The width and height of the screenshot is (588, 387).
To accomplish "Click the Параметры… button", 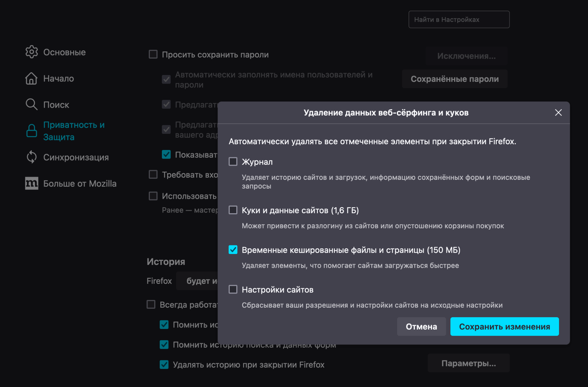I will click(x=469, y=363).
